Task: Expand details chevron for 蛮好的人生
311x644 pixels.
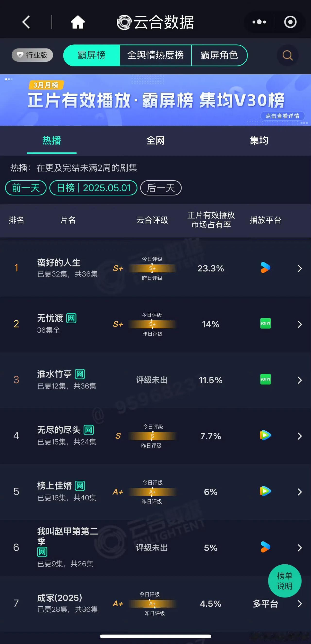Action: 300,268
